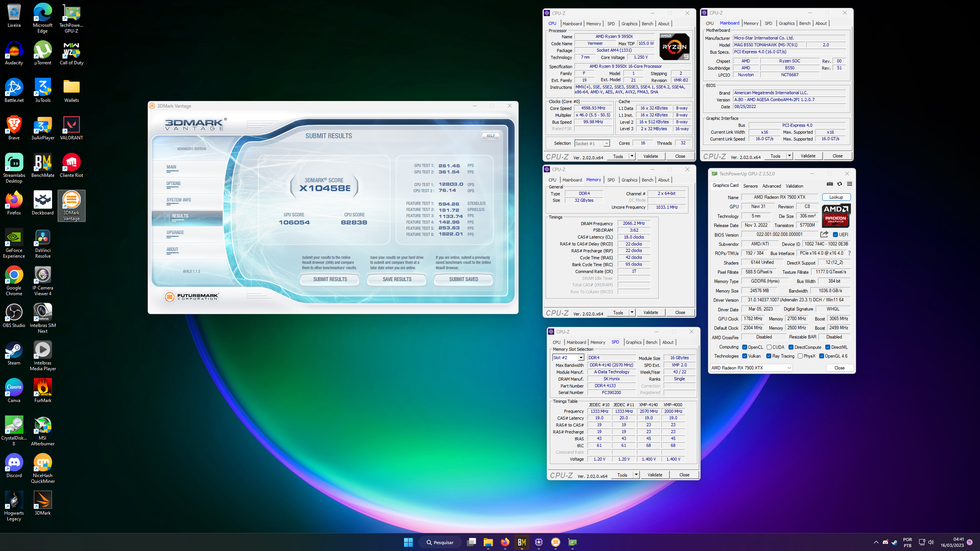Image resolution: width=980 pixels, height=551 pixels.
Task: Toggle the OpenGL 4.6 checkbox in GPU-Z
Action: [821, 356]
